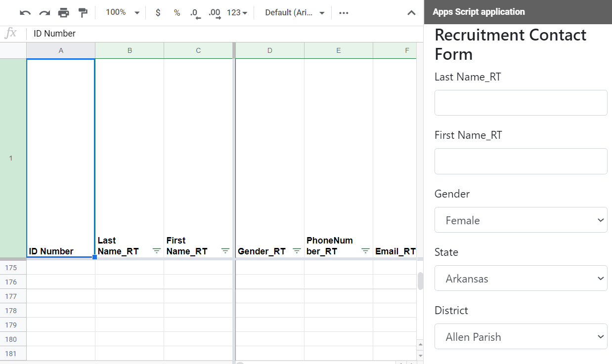Click the Recruitment Contact Form heading

click(x=511, y=44)
